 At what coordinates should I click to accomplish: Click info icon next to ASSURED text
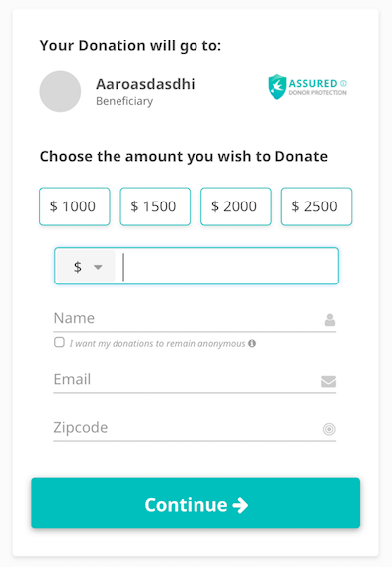[343, 84]
